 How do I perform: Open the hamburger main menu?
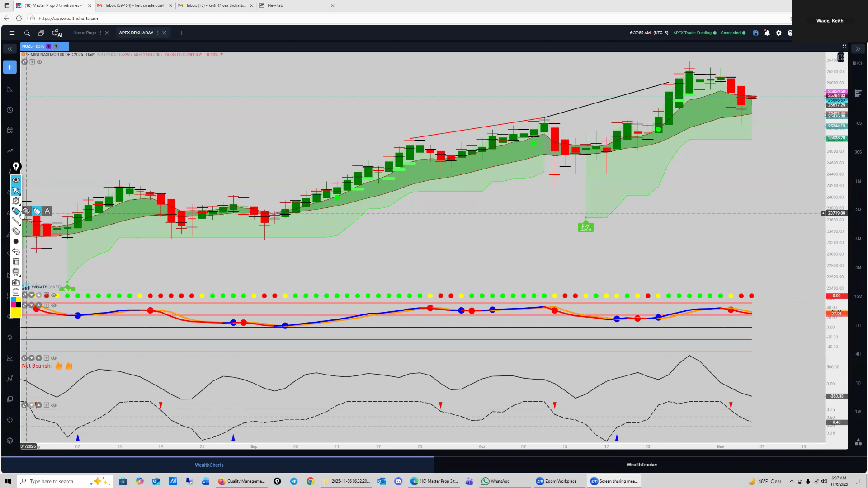coord(12,33)
